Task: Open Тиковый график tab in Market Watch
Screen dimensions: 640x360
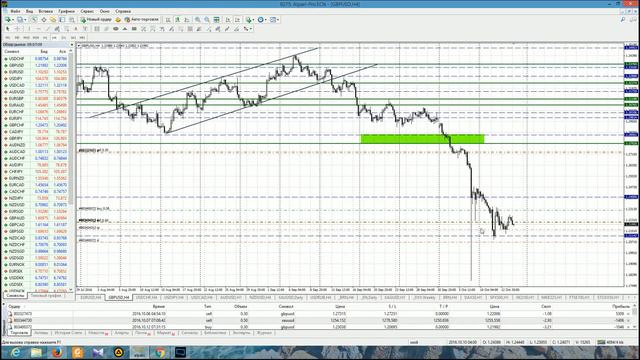Action: [46, 295]
